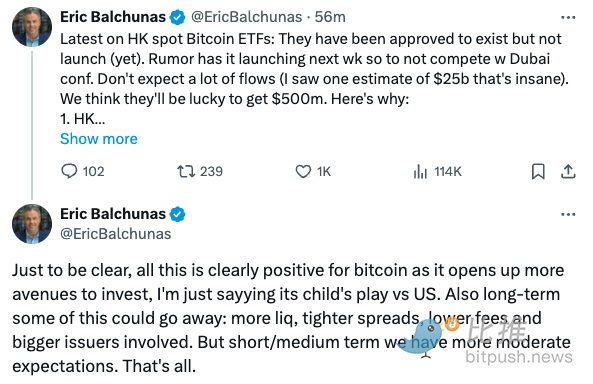Click the blue bird watermark logo
The width and height of the screenshot is (593, 384).
422,337
